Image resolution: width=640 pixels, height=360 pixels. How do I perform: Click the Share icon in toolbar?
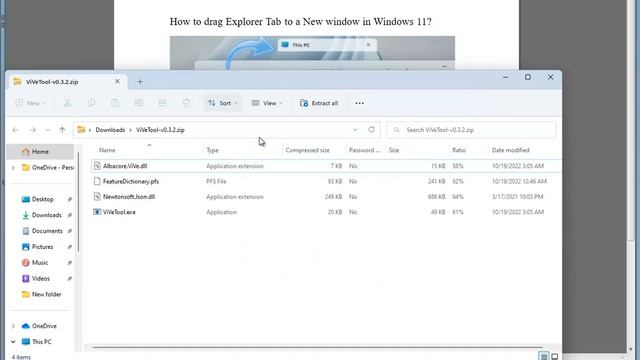[162, 103]
